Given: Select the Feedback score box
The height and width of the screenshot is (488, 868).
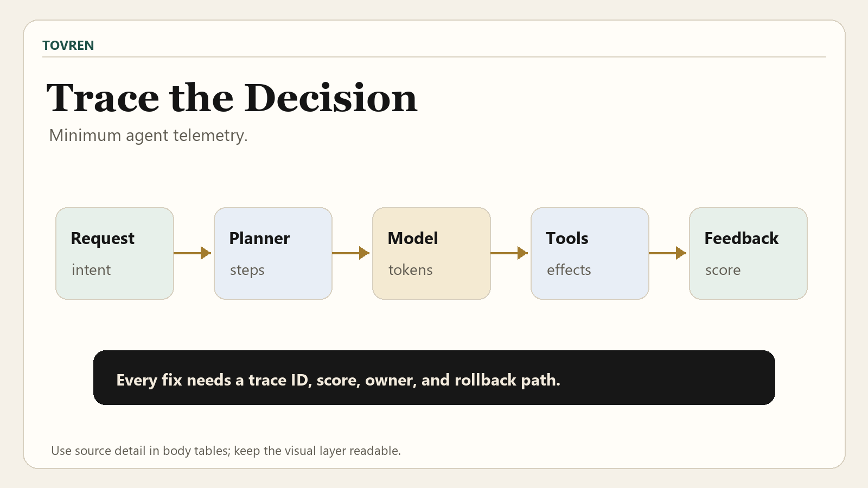Looking at the screenshot, I should (748, 253).
